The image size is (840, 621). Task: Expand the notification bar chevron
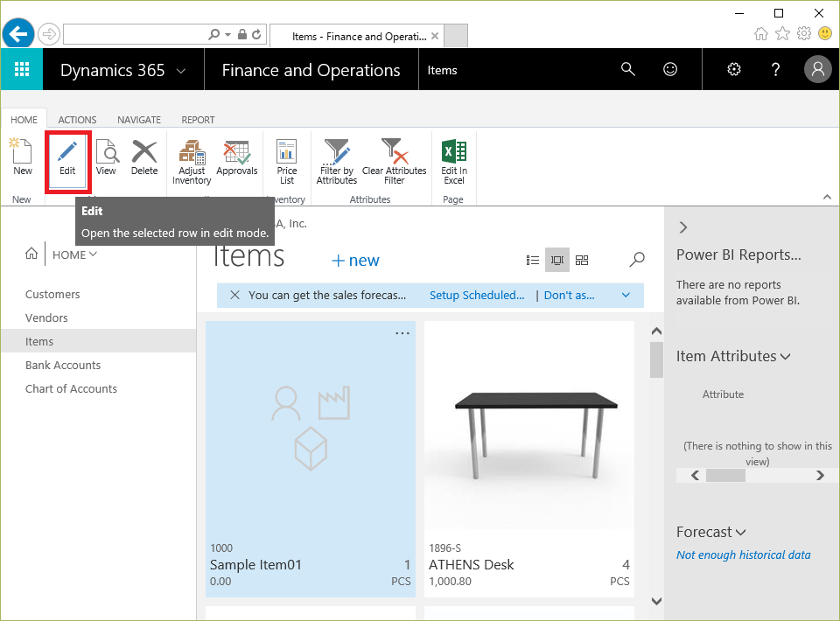626,295
